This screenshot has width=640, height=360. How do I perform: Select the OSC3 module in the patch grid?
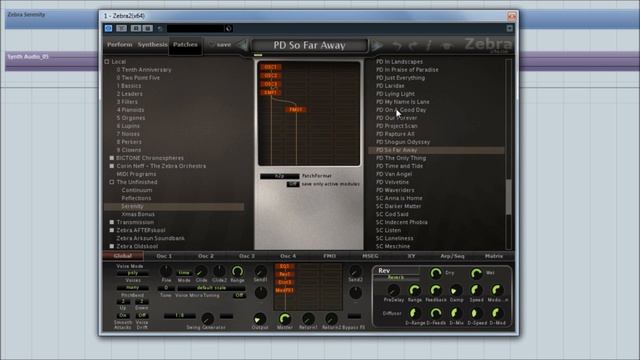point(271,84)
